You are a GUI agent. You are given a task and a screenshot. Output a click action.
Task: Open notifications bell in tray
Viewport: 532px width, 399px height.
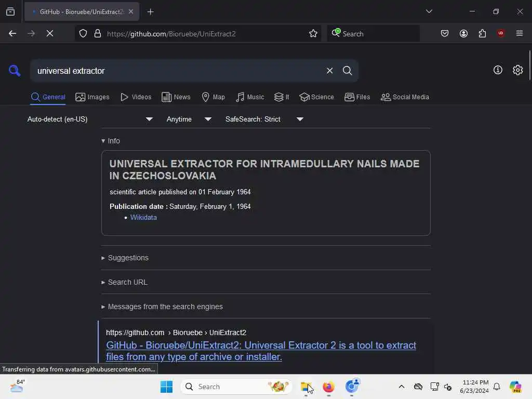click(497, 387)
